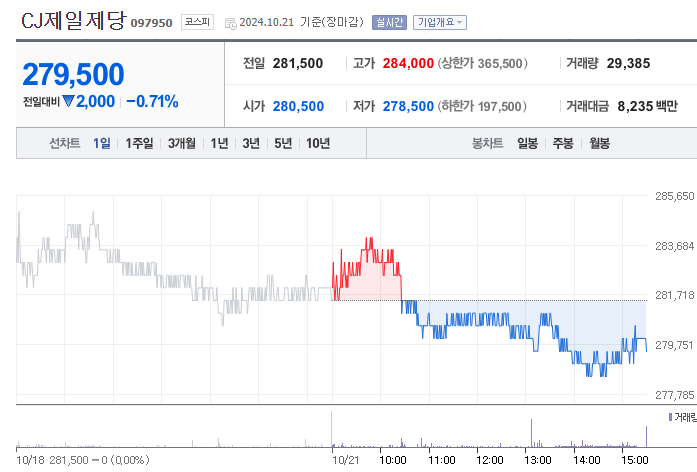Click the 10/18 281,500 status text
The height and width of the screenshot is (472, 697).
[x=83, y=460]
